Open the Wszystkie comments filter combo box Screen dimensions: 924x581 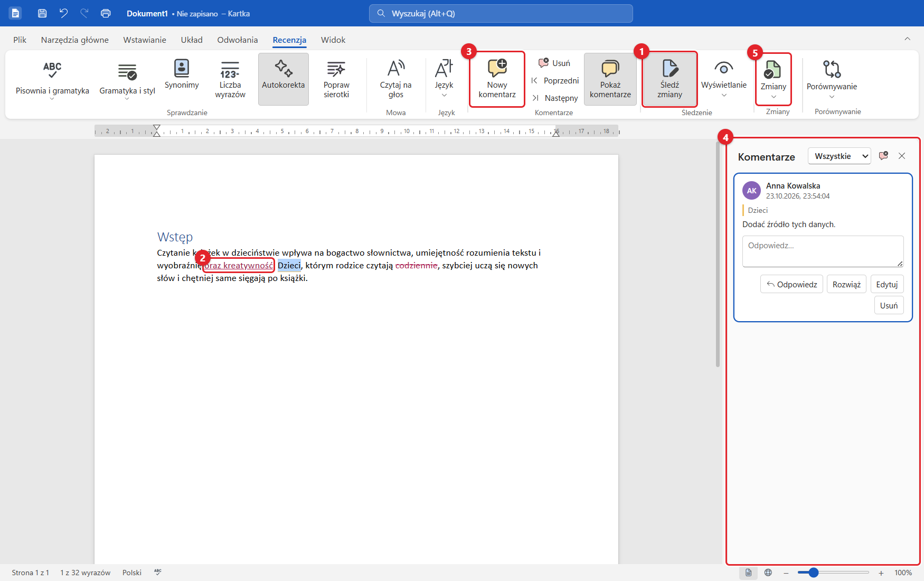(x=839, y=156)
